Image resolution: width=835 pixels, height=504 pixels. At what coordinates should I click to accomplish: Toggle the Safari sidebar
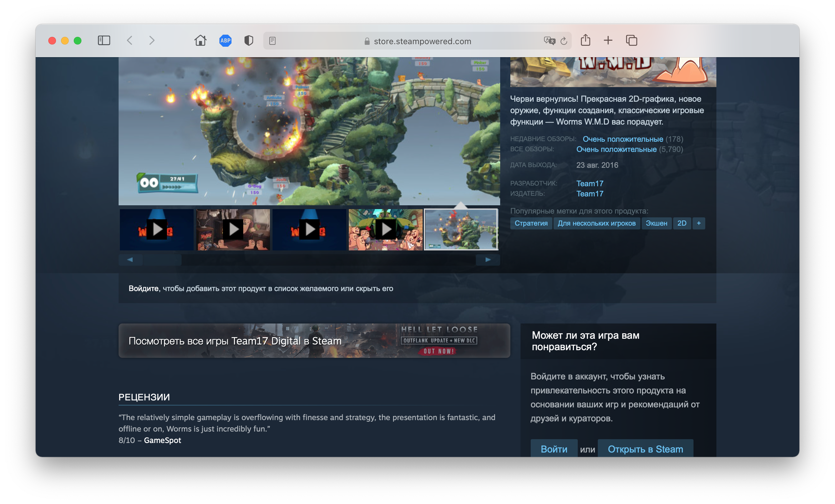[x=104, y=41]
